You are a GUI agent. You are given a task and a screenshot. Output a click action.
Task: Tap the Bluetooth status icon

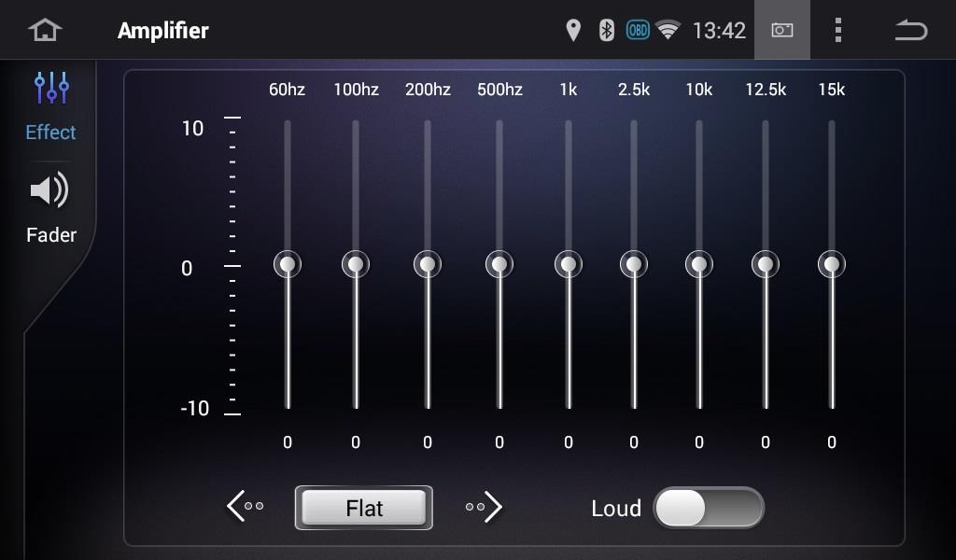(x=606, y=30)
